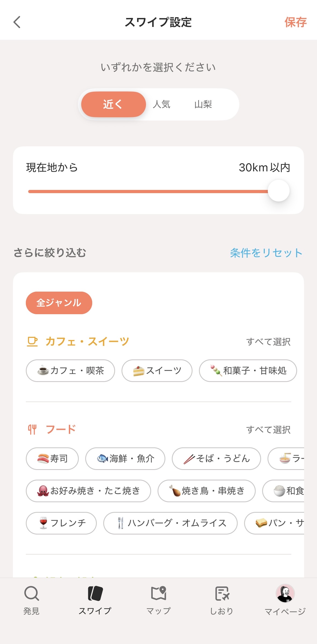
Task: Click the distance slider handle
Action: point(279,191)
